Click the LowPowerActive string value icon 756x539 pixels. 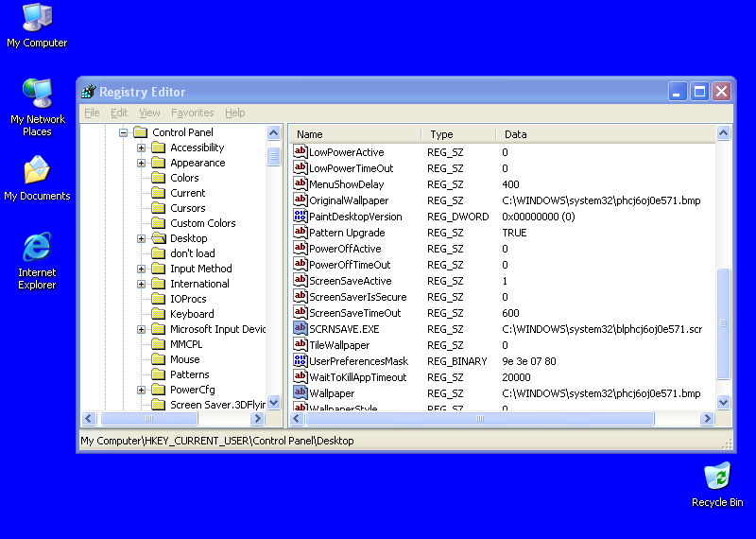click(x=300, y=151)
